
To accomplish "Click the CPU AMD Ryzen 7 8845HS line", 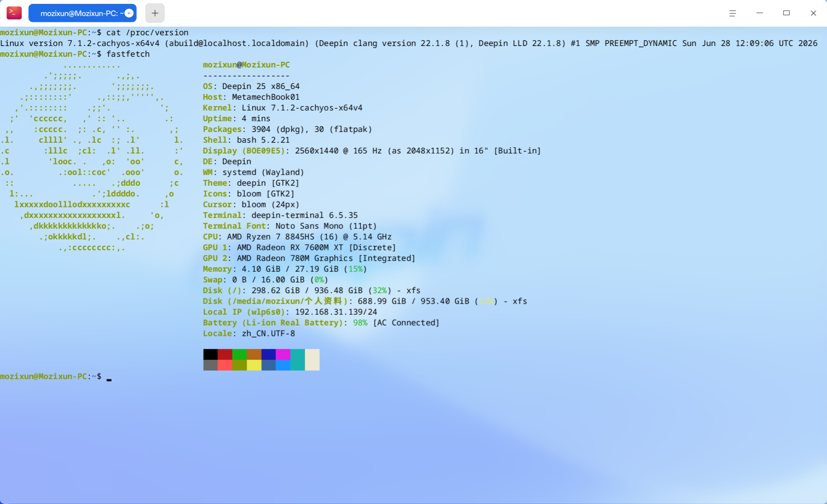I will [297, 237].
